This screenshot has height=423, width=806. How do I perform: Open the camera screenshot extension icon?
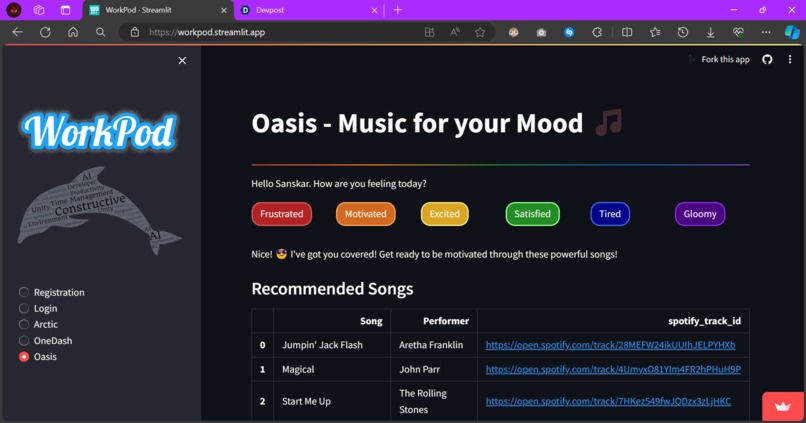541,32
